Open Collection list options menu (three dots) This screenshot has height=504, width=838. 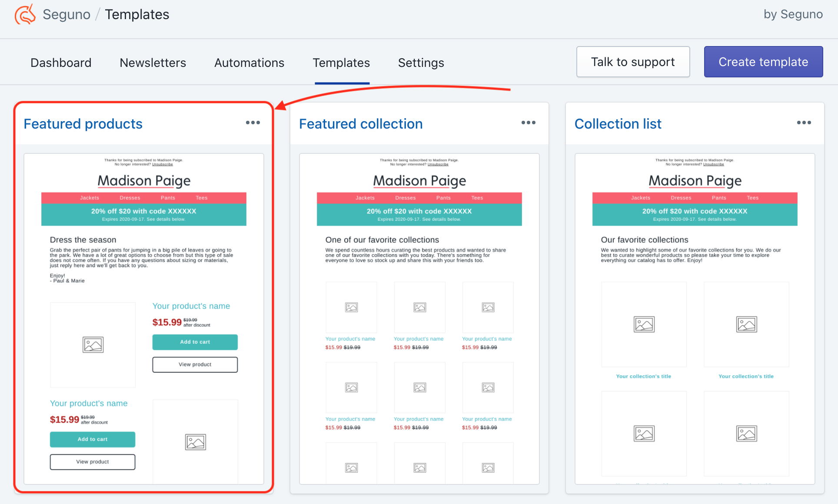click(x=804, y=123)
